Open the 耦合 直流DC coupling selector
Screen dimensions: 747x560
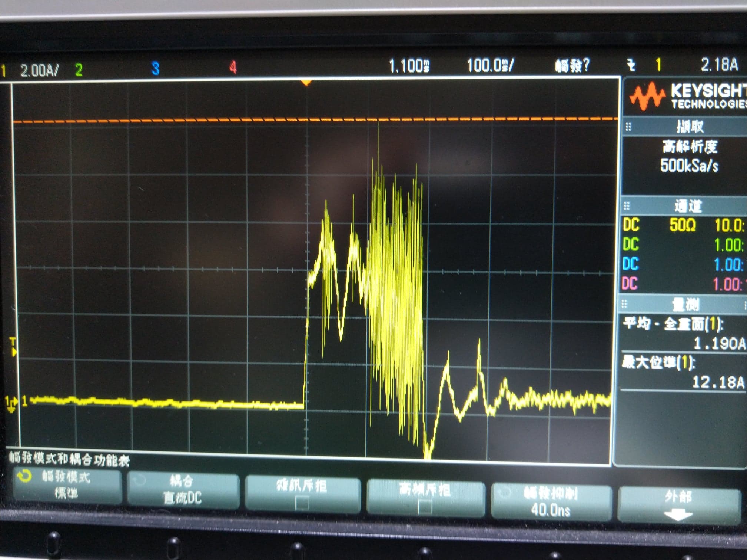click(x=182, y=490)
